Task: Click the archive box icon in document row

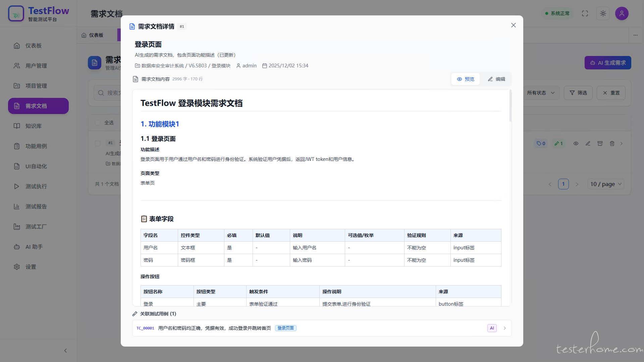Action: [x=600, y=143]
